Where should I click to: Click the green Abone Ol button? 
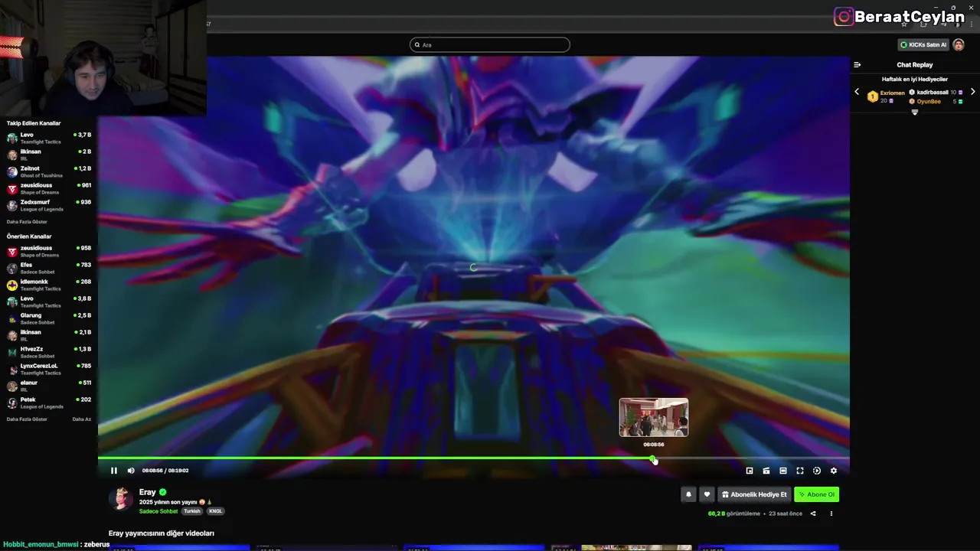pos(817,494)
